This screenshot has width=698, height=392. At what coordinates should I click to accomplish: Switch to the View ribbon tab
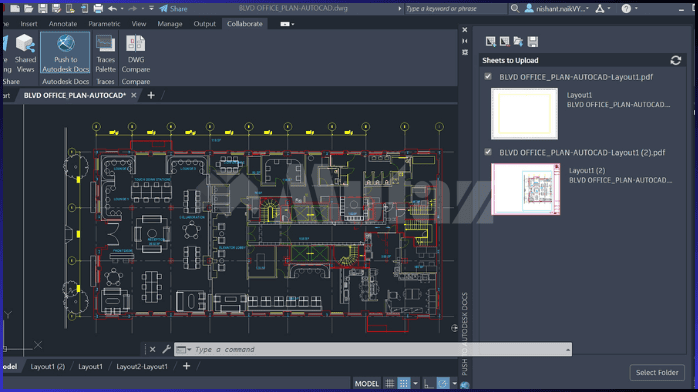pyautogui.click(x=138, y=24)
